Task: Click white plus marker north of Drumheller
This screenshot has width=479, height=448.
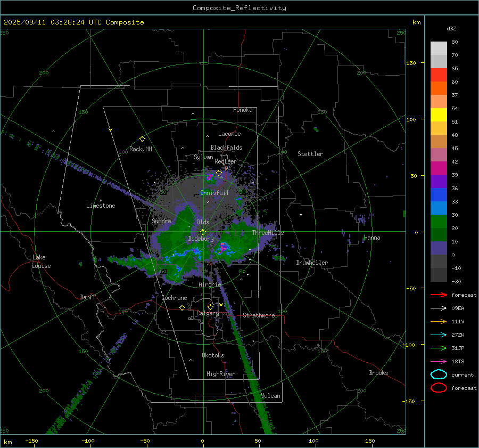Action: click(x=301, y=214)
